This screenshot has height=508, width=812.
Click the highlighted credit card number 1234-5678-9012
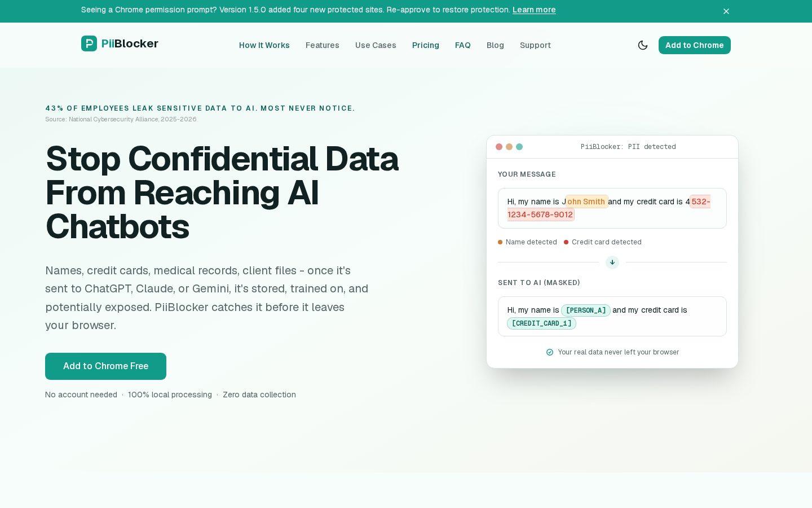coord(540,214)
